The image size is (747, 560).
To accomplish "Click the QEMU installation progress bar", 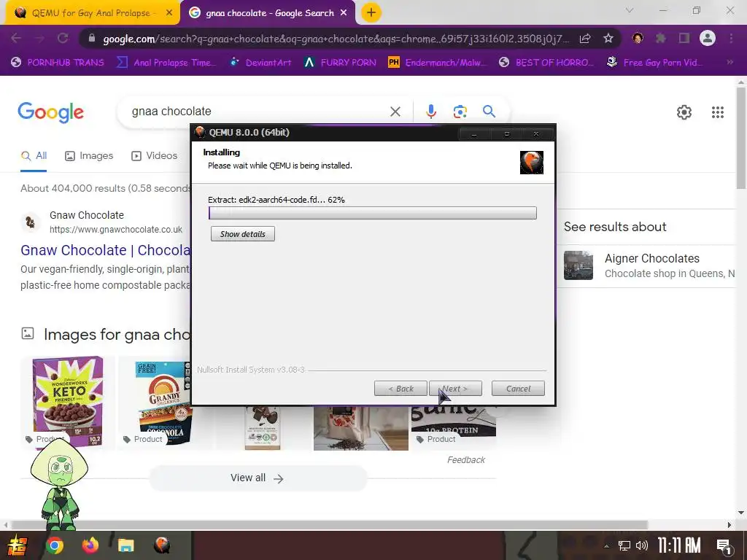I will pos(373,213).
